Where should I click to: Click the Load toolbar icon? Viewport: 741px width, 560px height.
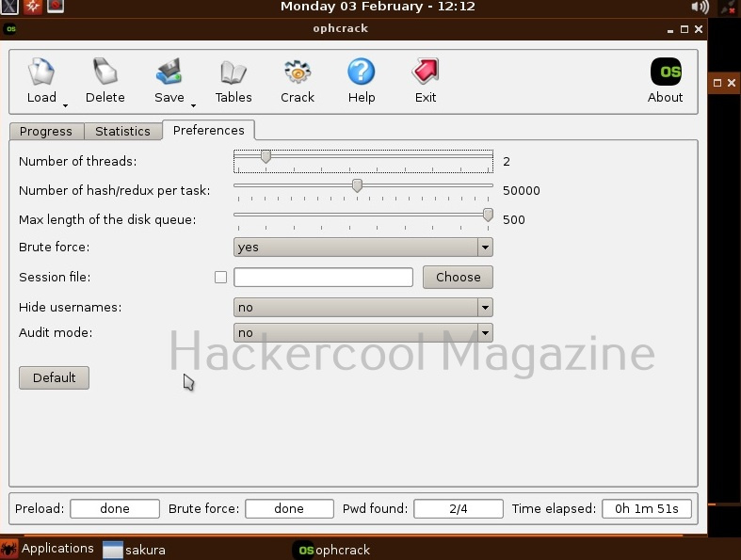tap(41, 72)
